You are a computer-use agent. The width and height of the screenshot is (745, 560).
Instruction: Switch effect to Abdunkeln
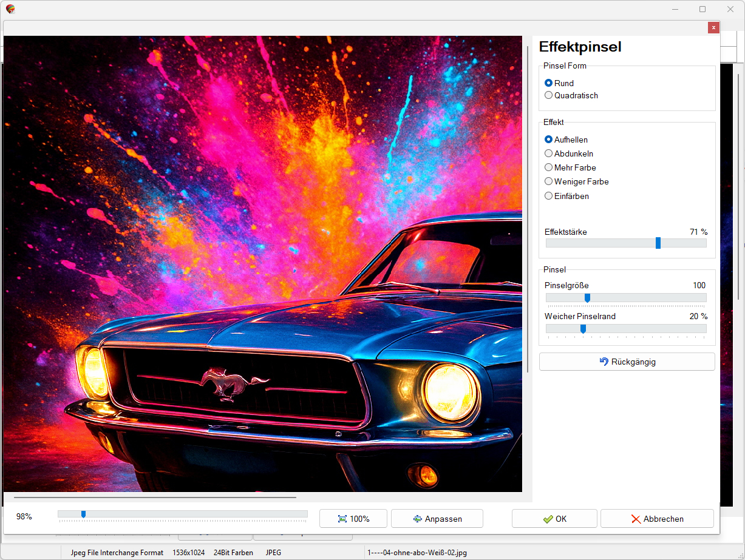click(549, 153)
